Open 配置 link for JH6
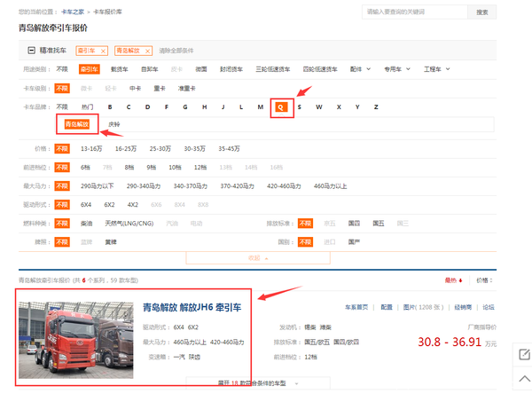The width and height of the screenshot is (532, 394). [x=387, y=307]
